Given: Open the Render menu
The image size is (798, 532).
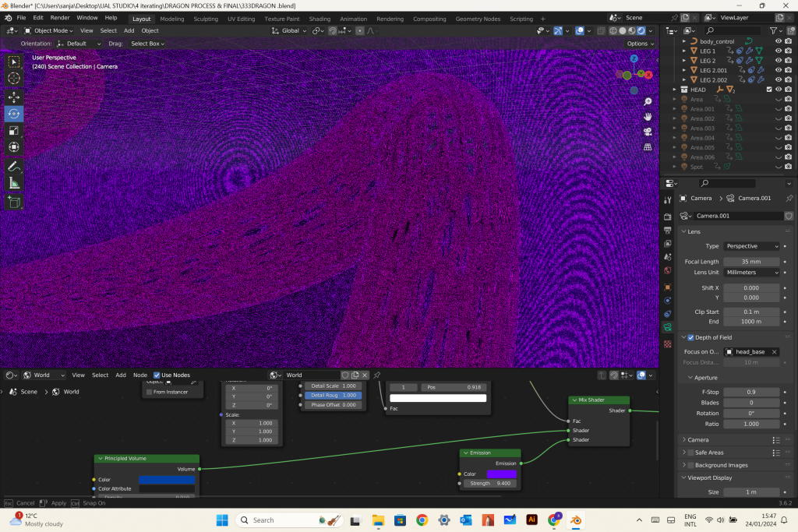Looking at the screenshot, I should [x=59, y=18].
